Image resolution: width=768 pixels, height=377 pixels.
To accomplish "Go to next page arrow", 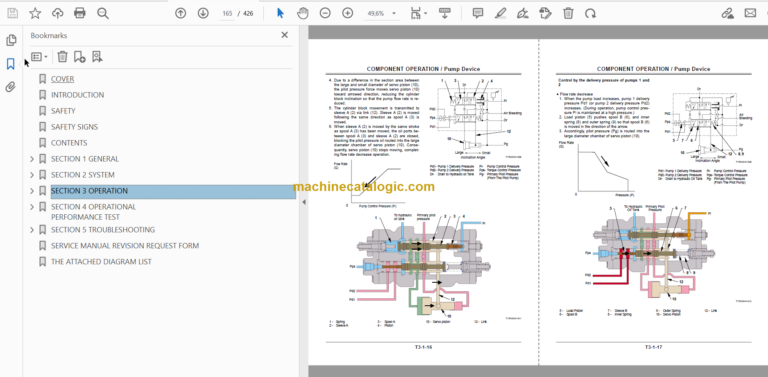I will coord(203,13).
